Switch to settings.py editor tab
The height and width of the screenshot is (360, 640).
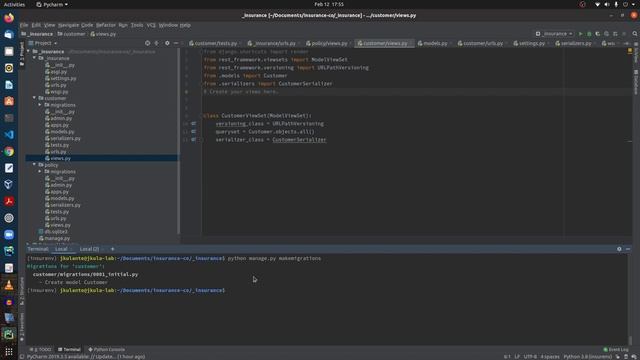click(x=531, y=43)
